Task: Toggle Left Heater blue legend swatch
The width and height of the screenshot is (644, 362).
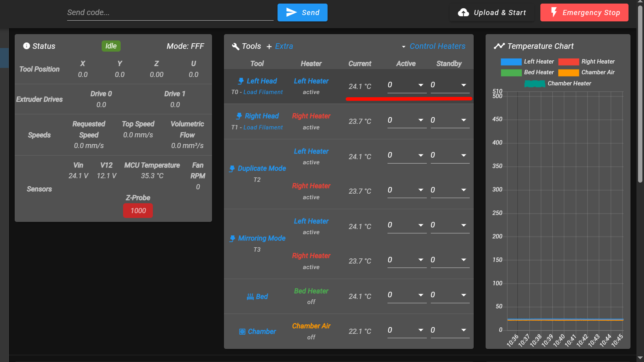Action: pyautogui.click(x=511, y=62)
